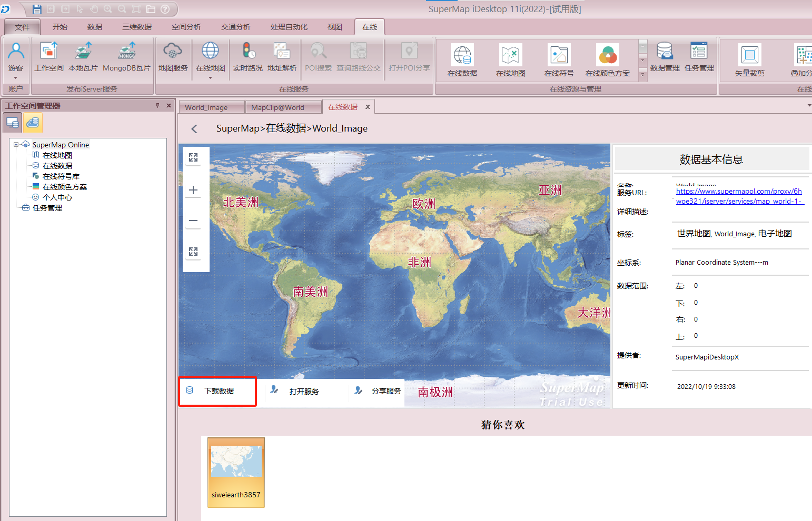This screenshot has height=521, width=812.
Task: Open 在线符号 online symbols gallery item
Action: click(559, 60)
